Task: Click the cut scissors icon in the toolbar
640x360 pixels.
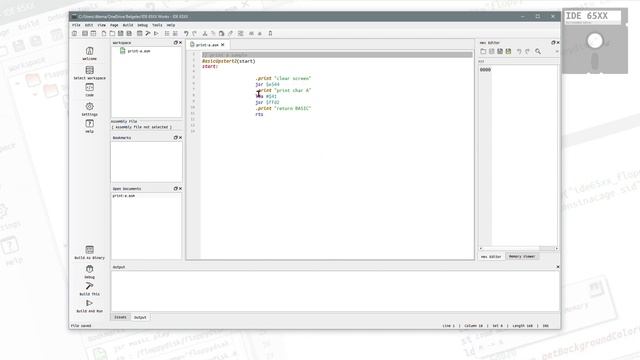Action: (205, 33)
